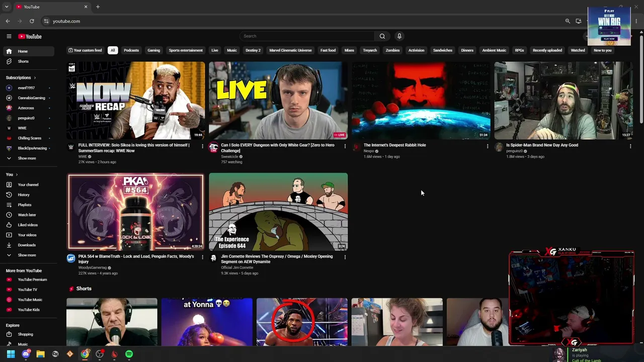
Task: Open site information icon in address bar
Action: click(46, 21)
